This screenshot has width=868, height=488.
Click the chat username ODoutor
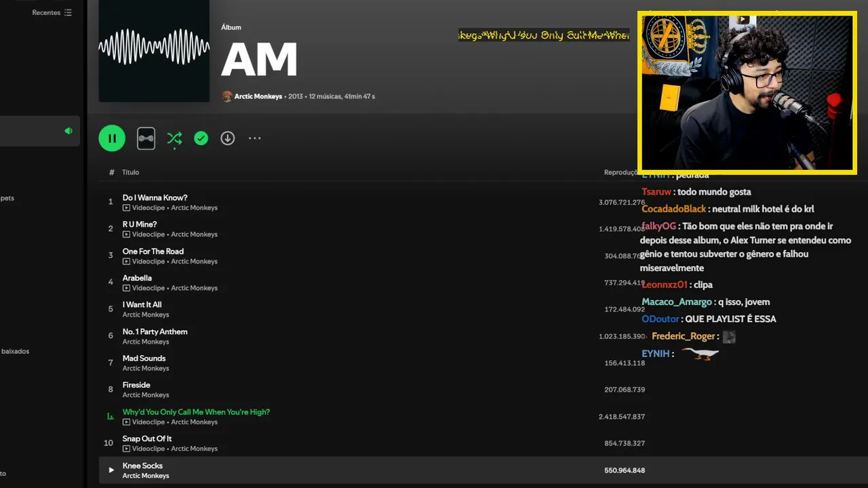(660, 319)
